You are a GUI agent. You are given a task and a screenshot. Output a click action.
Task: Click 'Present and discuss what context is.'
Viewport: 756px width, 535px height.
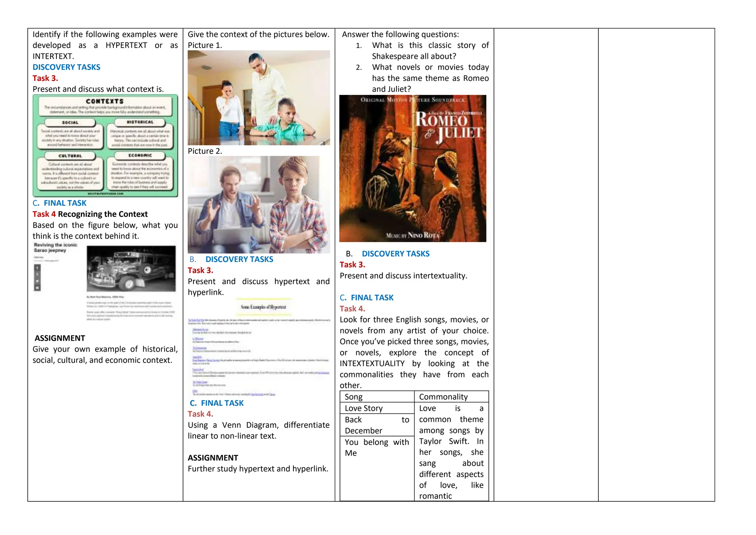98,89
